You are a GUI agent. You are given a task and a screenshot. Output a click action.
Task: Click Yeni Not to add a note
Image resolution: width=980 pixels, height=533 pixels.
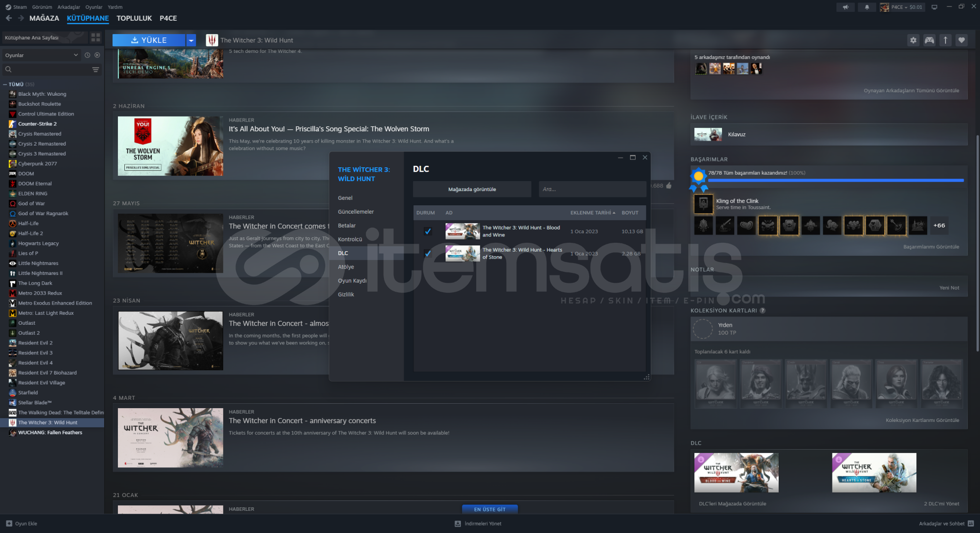pos(949,288)
